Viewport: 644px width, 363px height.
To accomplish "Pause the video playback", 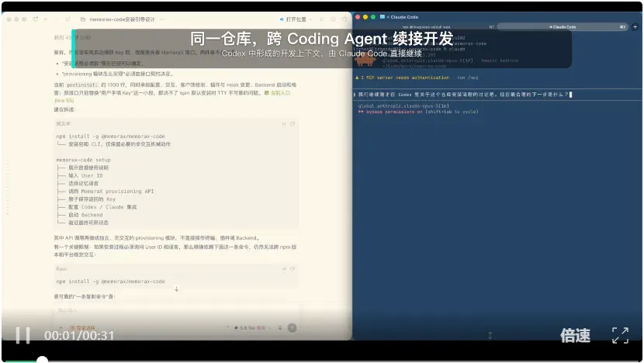I will pos(23,335).
